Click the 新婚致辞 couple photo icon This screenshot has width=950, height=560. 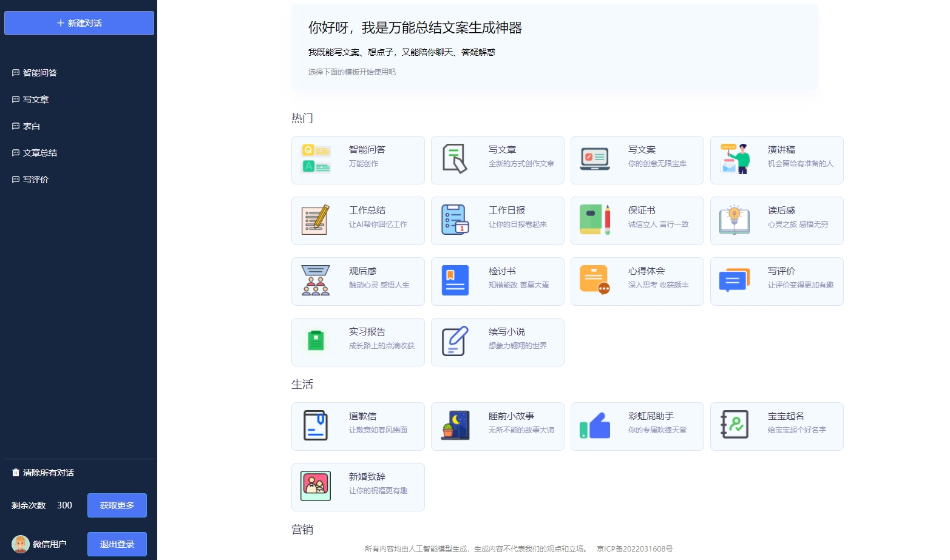click(x=316, y=486)
